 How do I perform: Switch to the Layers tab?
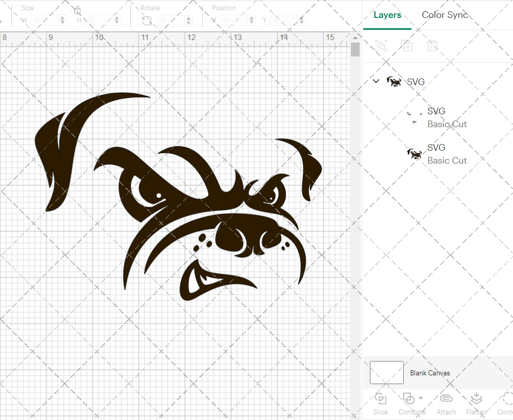click(x=387, y=15)
